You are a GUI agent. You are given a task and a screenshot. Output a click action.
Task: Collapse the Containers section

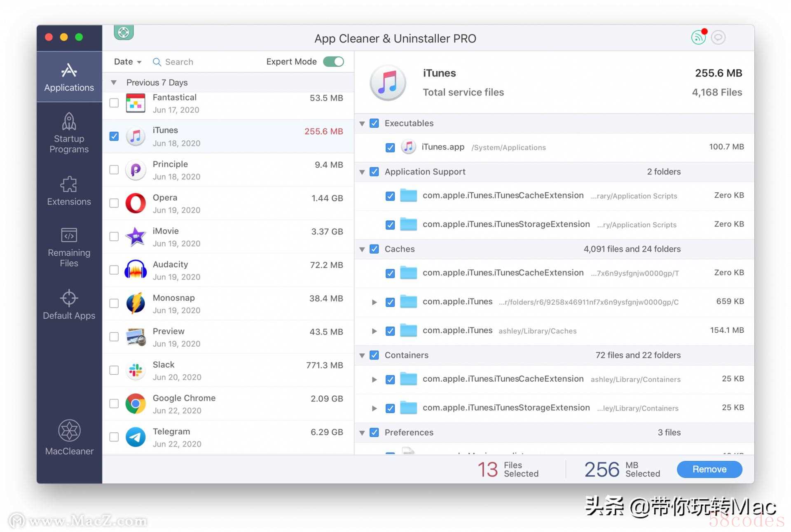point(362,355)
